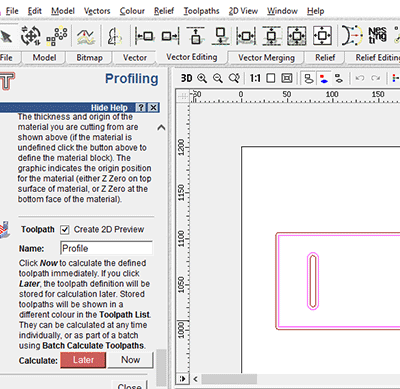This screenshot has width=400, height=389.
Task: Switch to the 3D view
Action: (x=186, y=78)
